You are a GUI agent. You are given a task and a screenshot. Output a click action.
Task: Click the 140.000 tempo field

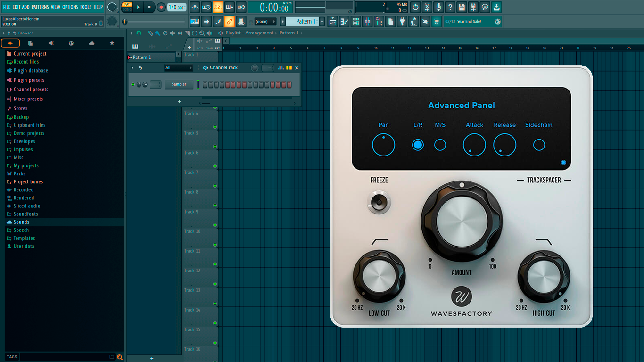177,7
